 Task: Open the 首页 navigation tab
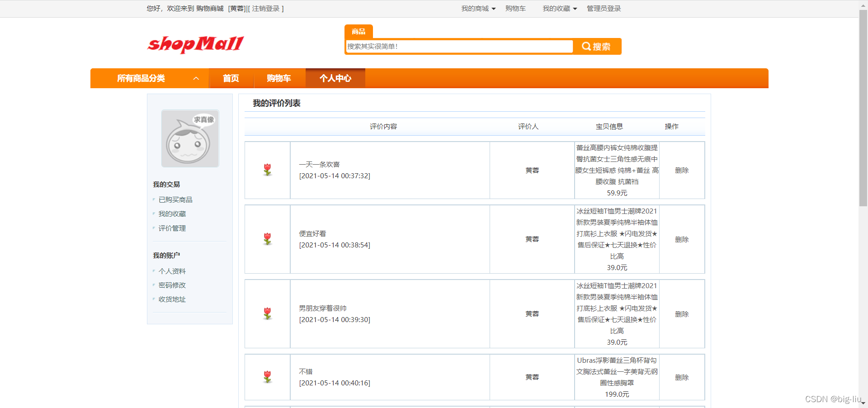click(x=231, y=78)
